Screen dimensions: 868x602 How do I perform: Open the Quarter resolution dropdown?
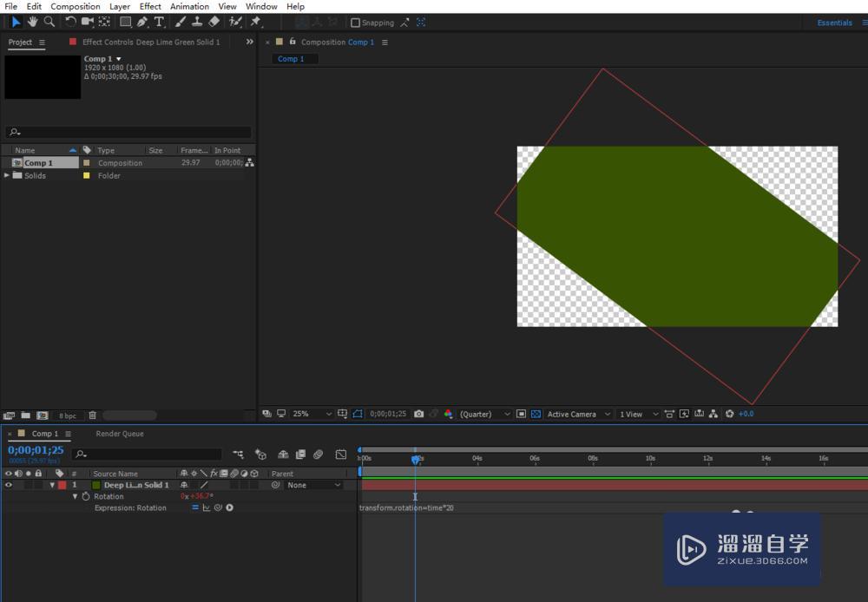(x=485, y=414)
